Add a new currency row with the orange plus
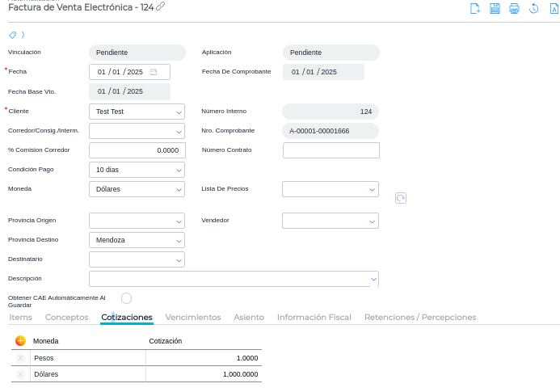560x392 pixels. click(20, 341)
